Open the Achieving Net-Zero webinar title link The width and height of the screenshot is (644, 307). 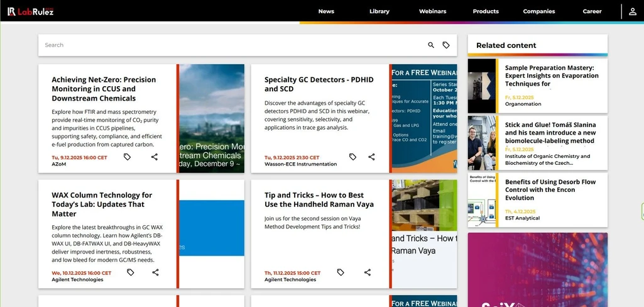[104, 89]
